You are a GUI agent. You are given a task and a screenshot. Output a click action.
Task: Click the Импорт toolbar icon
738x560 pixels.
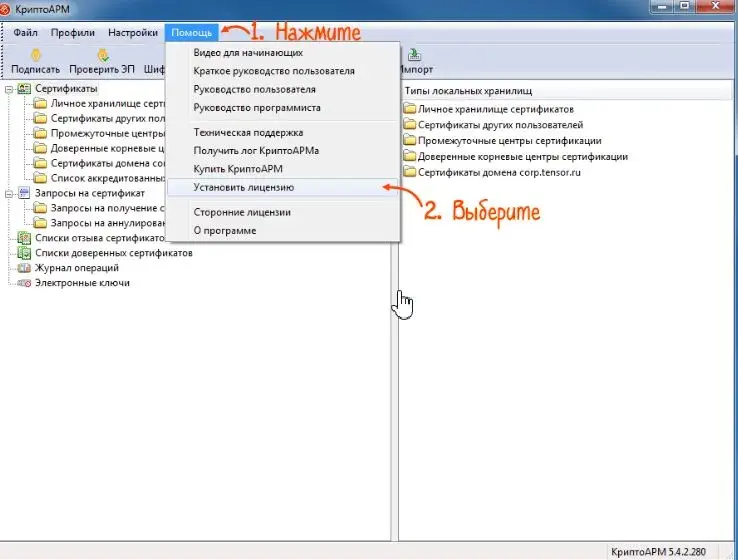click(414, 55)
